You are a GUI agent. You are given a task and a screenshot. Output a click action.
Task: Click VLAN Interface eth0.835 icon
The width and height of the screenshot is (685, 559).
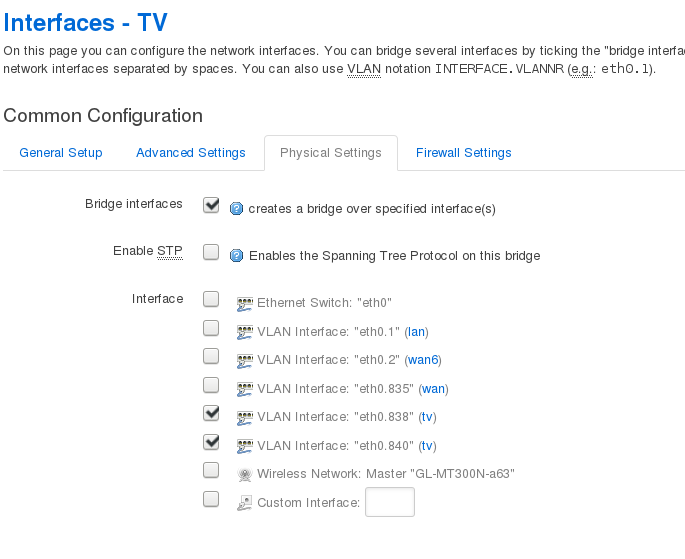point(244,389)
